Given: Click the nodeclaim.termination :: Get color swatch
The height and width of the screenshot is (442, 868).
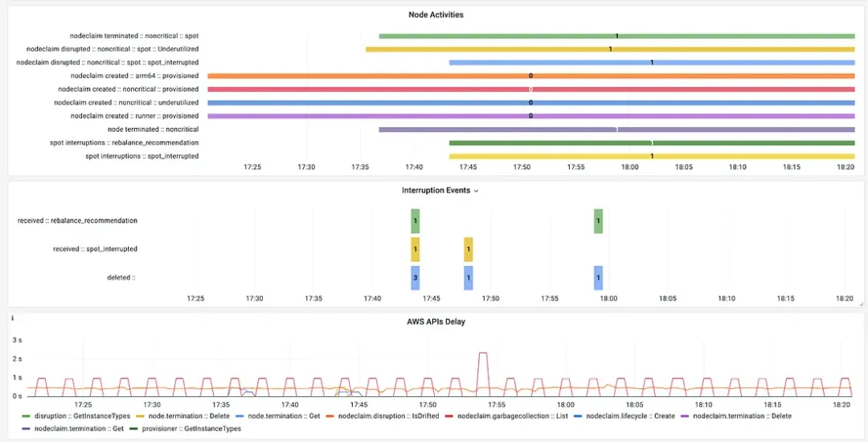Looking at the screenshot, I should 27,428.
